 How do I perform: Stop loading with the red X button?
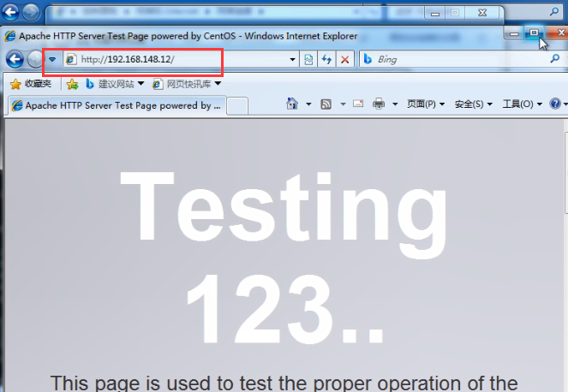coord(345,59)
